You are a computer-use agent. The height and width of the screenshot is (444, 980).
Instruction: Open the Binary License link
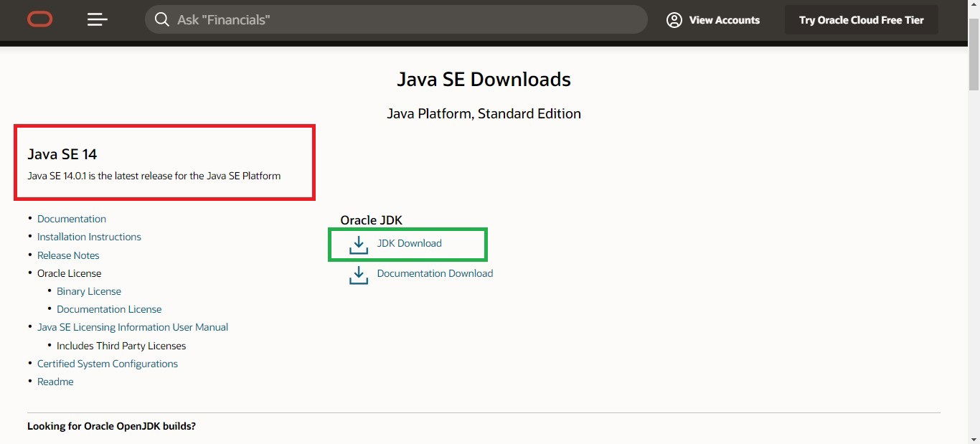tap(89, 291)
